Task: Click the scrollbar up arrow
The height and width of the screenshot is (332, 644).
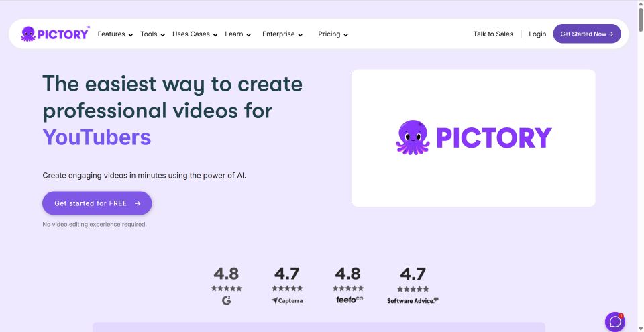Action: [x=641, y=3]
